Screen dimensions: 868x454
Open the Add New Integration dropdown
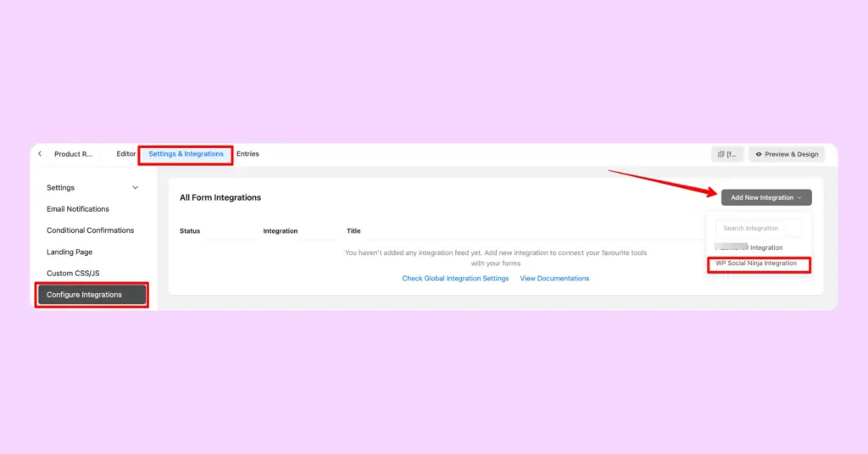click(x=765, y=197)
